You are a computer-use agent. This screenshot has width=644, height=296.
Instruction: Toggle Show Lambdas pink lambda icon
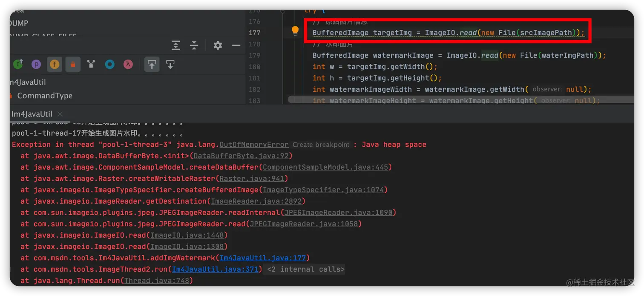coord(128,64)
